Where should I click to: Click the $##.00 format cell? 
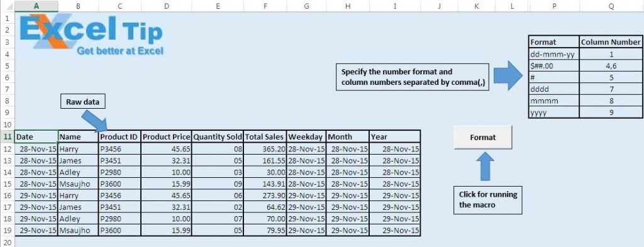[553, 65]
